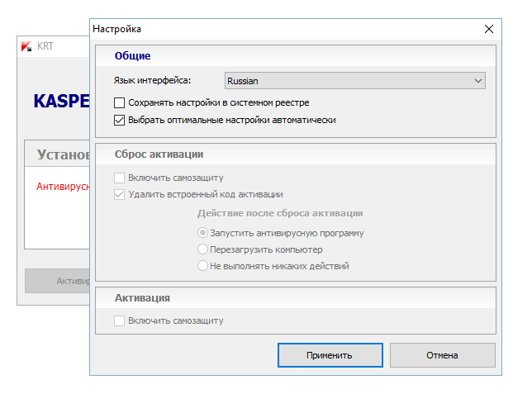Open the interface language dropdown showing Russian
Screen dimensions: 532x394
355,81
